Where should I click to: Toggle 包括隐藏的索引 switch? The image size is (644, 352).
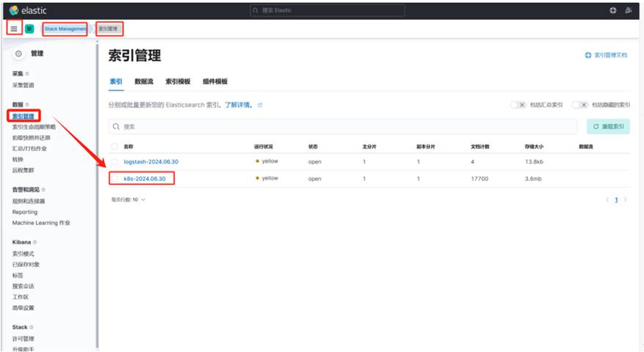(x=580, y=105)
